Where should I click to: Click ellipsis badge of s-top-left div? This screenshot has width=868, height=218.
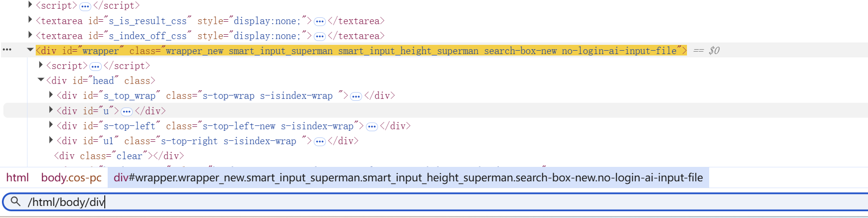372,126
